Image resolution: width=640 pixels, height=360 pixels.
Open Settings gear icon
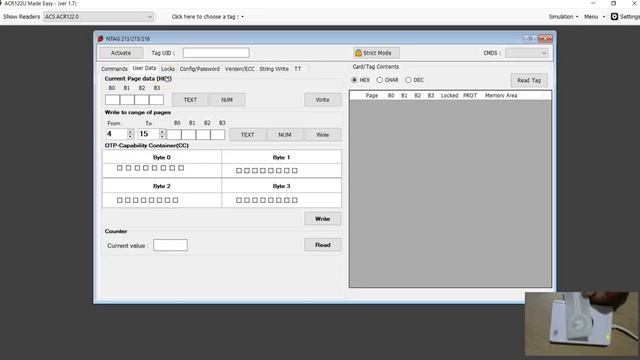coord(614,17)
